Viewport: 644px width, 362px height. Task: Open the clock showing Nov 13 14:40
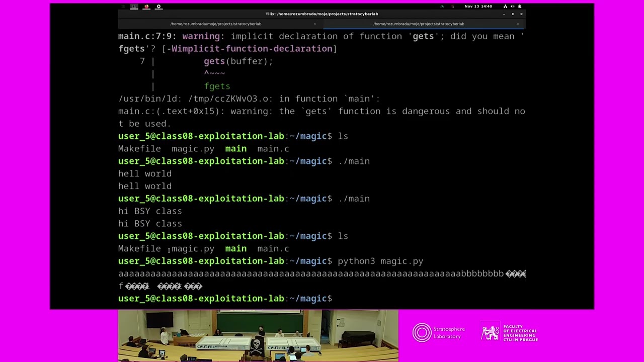[x=478, y=7]
